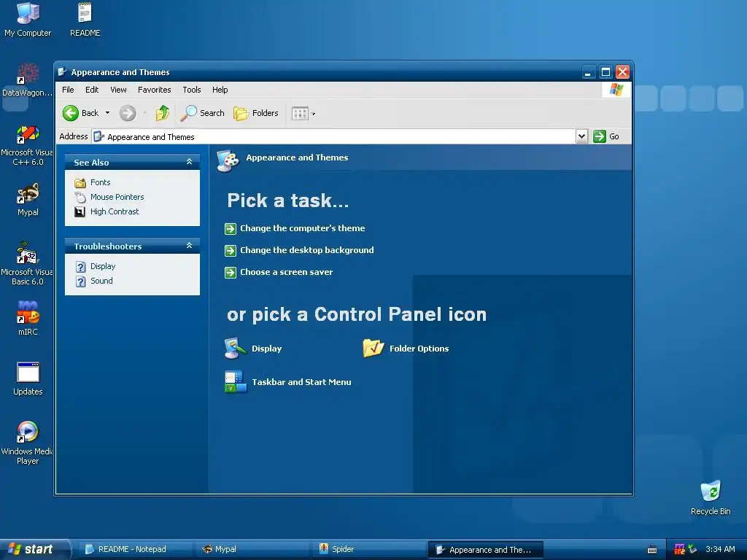Viewport: 747px width, 560px height.
Task: Expand the Views dropdown arrow
Action: 314,114
